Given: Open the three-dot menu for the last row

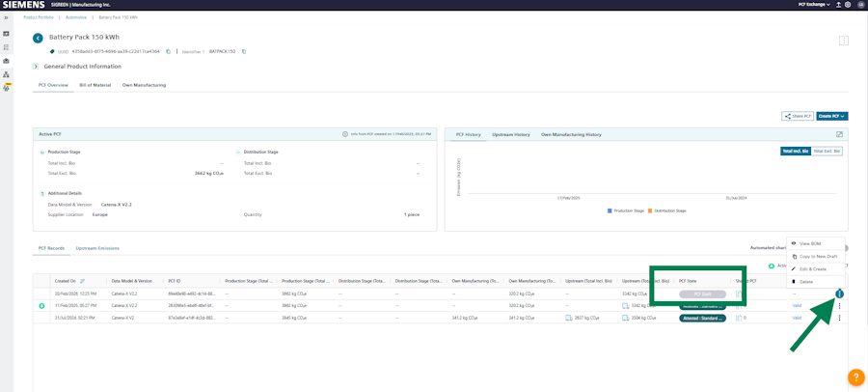Looking at the screenshot, I should (x=839, y=318).
